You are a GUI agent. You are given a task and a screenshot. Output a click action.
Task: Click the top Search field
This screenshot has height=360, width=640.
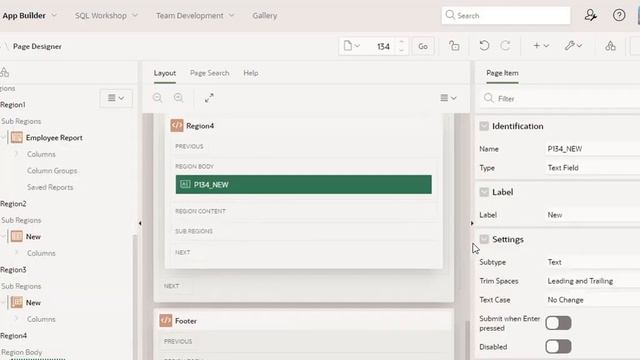click(x=506, y=16)
